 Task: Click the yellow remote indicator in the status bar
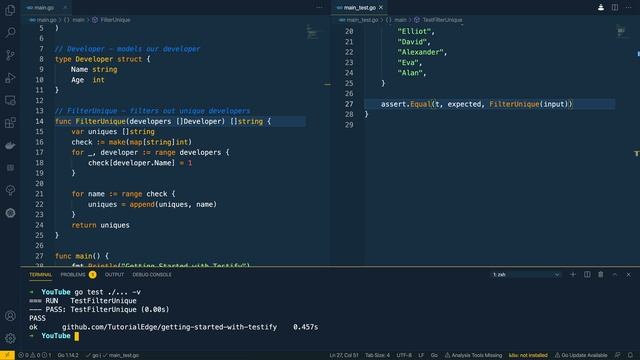pos(7,355)
